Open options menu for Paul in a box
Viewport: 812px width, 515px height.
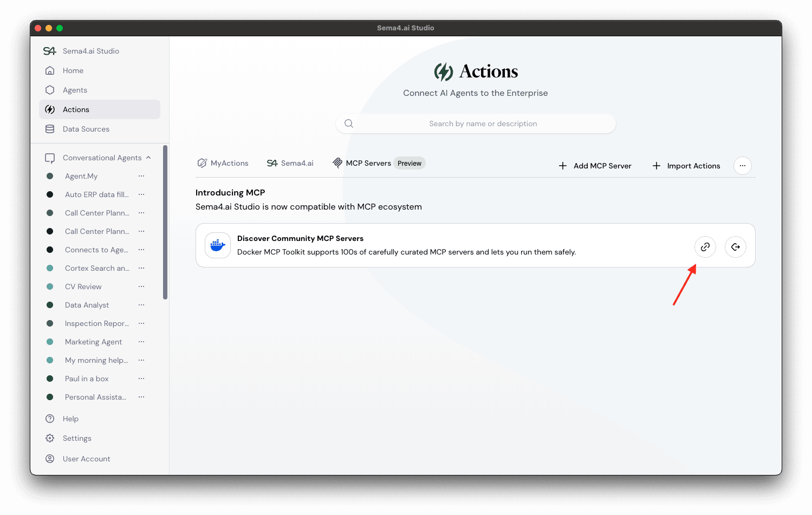pos(141,379)
